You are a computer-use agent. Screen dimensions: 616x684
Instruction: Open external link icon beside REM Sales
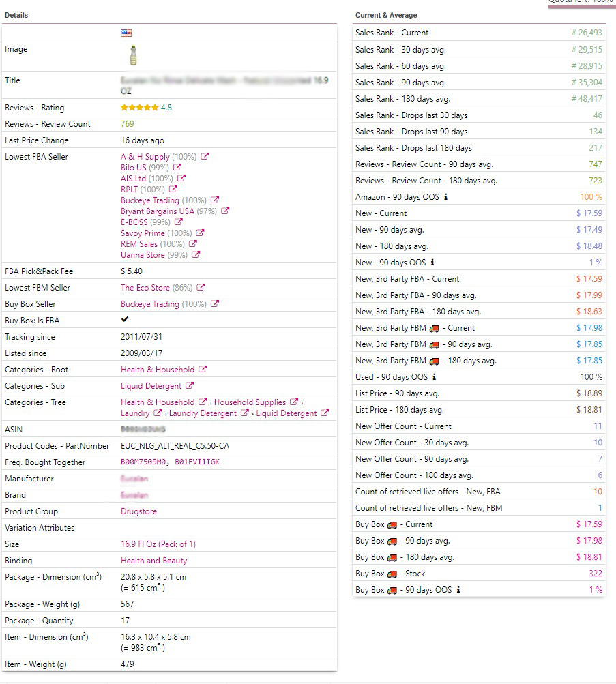[x=193, y=243]
